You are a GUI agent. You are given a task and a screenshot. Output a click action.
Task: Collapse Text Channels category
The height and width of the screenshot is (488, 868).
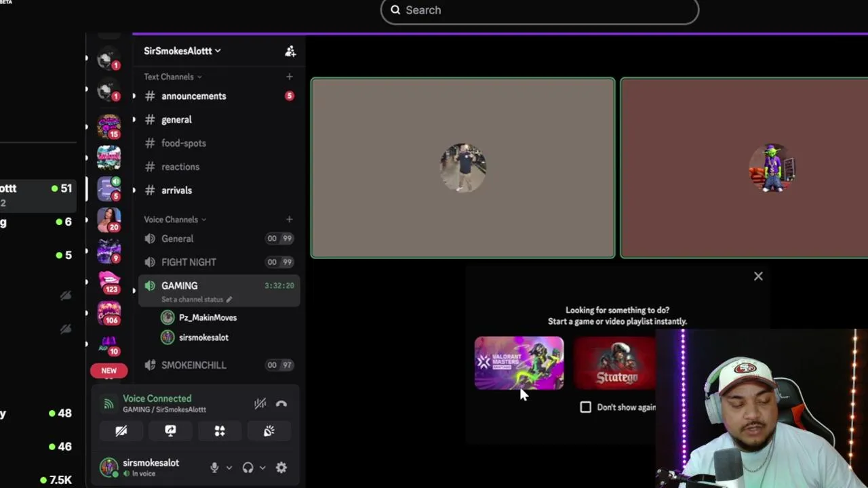pyautogui.click(x=172, y=77)
